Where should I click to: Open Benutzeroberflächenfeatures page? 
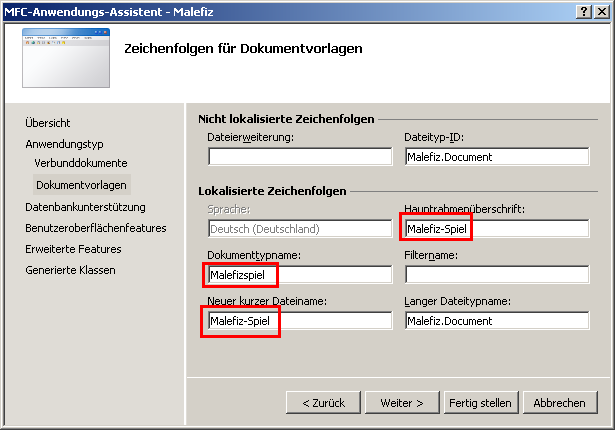pyautogui.click(x=96, y=228)
